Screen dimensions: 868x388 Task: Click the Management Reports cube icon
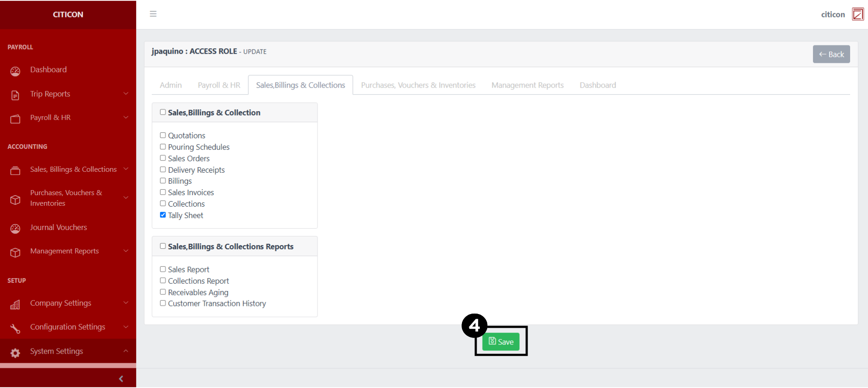click(15, 253)
